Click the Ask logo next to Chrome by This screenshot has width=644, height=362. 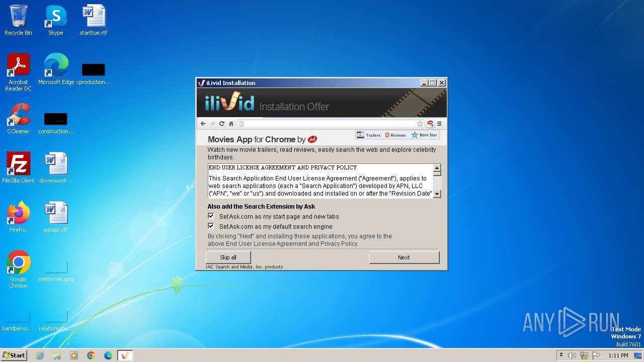pyautogui.click(x=312, y=139)
